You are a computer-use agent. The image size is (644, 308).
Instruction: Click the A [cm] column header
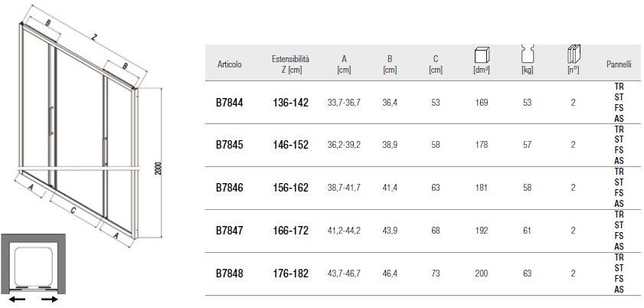click(x=344, y=64)
